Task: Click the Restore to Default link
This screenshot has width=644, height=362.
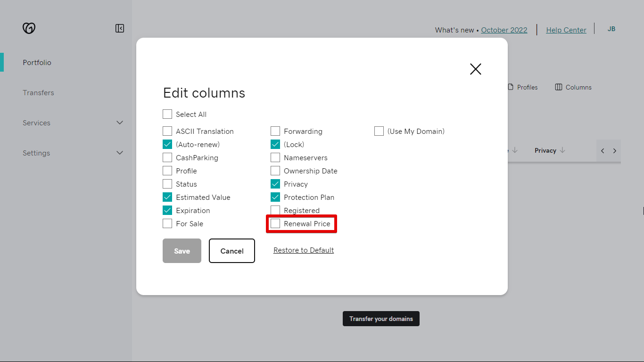Action: (x=304, y=250)
